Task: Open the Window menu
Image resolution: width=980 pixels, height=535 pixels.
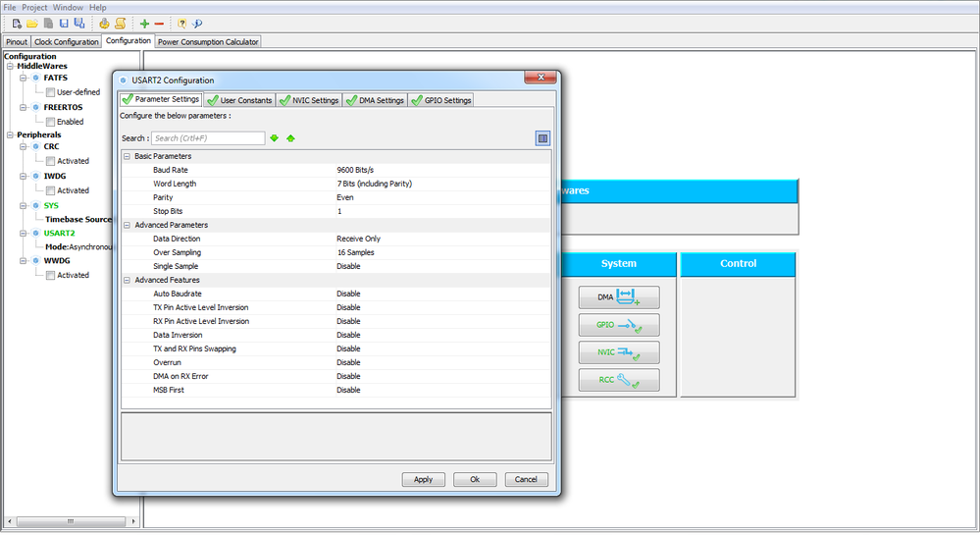Action: (68, 8)
